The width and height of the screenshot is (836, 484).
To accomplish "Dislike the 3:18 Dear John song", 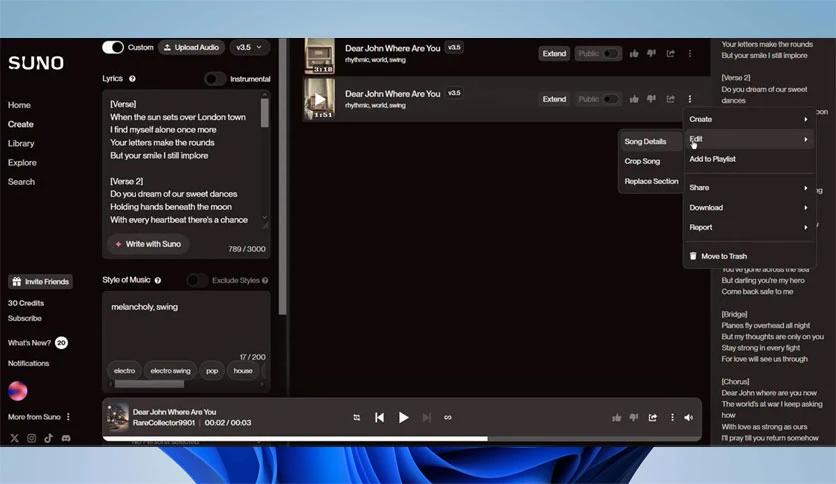I will [652, 53].
